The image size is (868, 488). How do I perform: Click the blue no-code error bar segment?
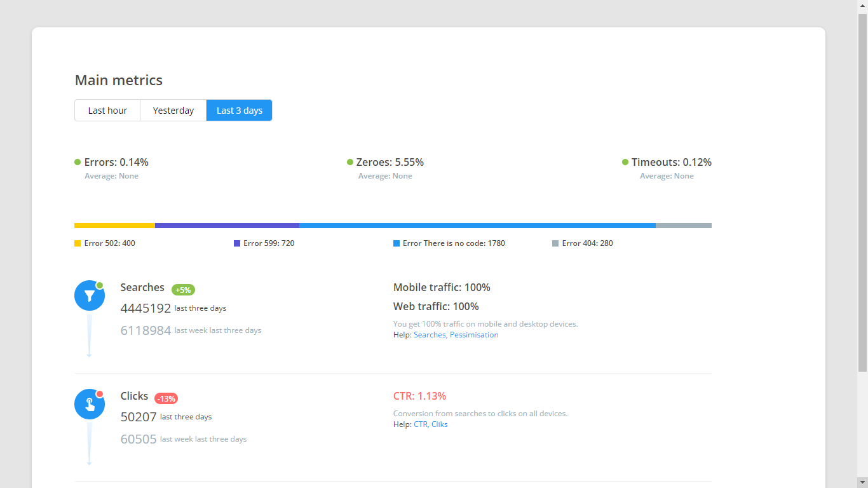[477, 226]
